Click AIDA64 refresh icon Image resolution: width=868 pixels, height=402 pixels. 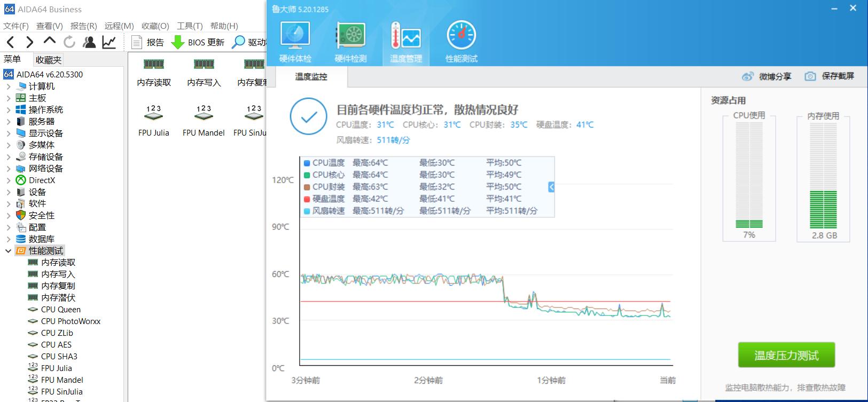69,42
